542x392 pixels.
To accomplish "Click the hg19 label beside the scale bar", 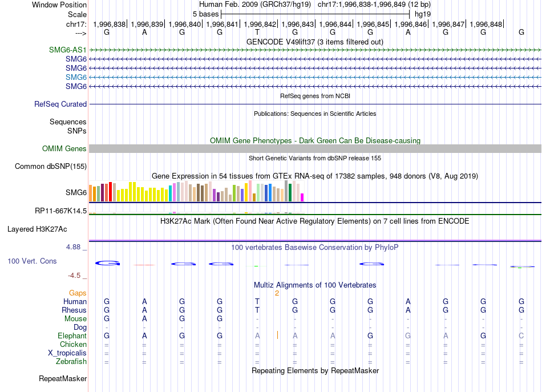I will (x=423, y=14).
